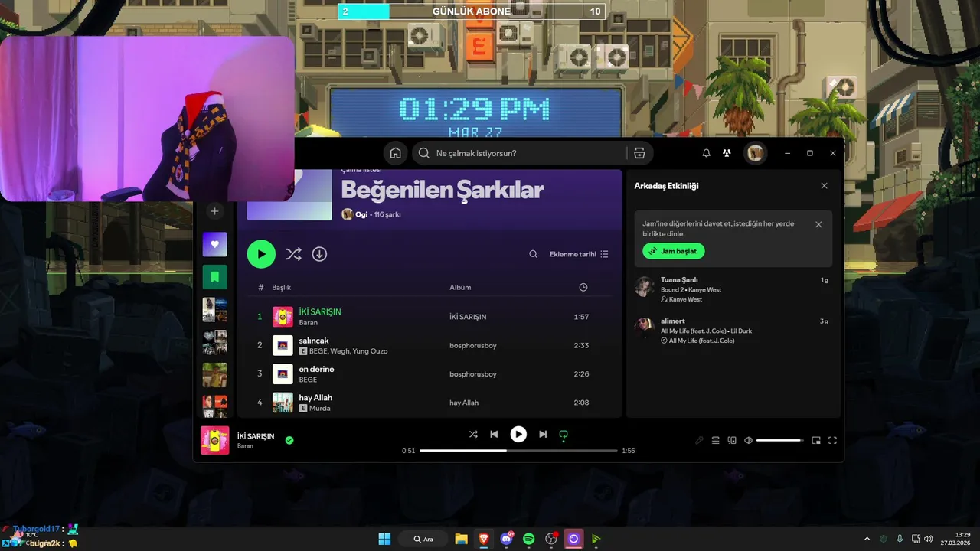Open Discord from the taskbar
Image resolution: width=980 pixels, height=551 pixels.
[x=506, y=539]
